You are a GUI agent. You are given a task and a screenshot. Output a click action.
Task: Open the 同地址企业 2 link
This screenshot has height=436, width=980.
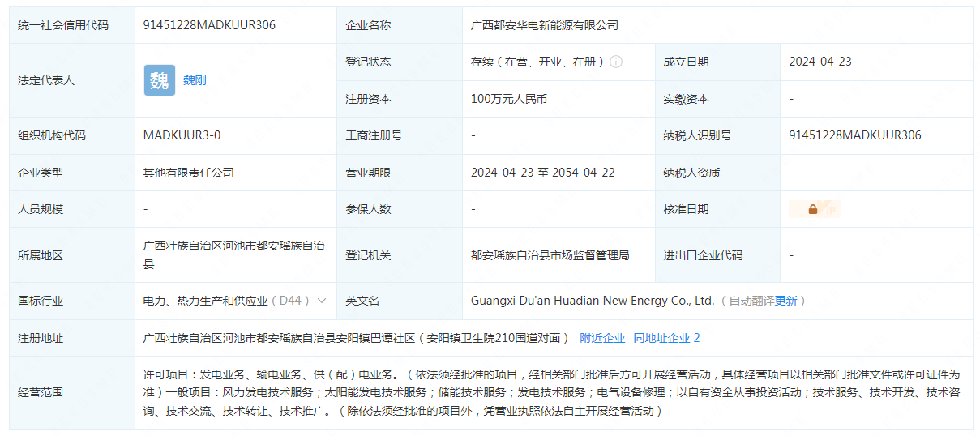click(666, 338)
